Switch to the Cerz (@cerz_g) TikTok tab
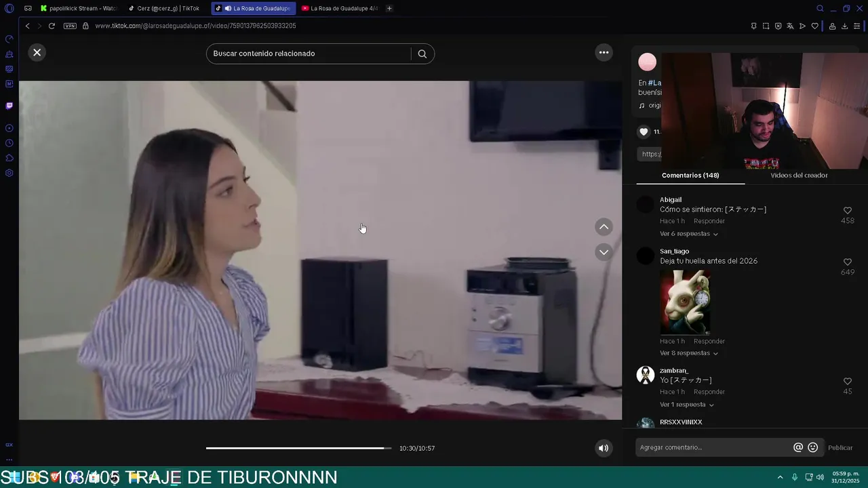This screenshot has width=868, height=488. (x=165, y=8)
